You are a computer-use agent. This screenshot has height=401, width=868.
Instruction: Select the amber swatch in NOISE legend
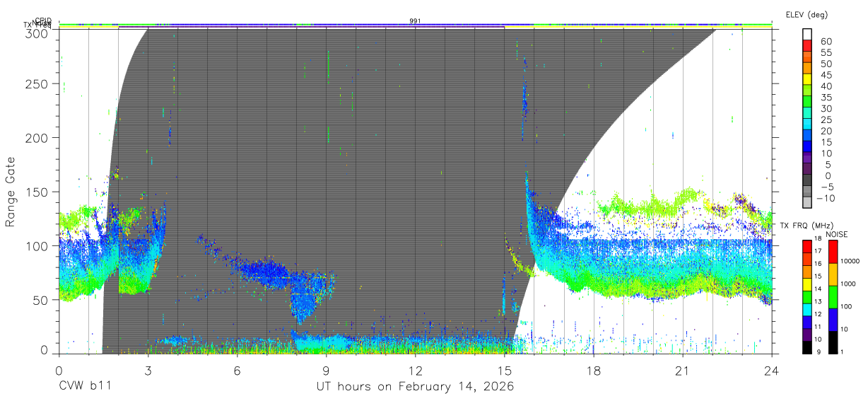click(833, 274)
